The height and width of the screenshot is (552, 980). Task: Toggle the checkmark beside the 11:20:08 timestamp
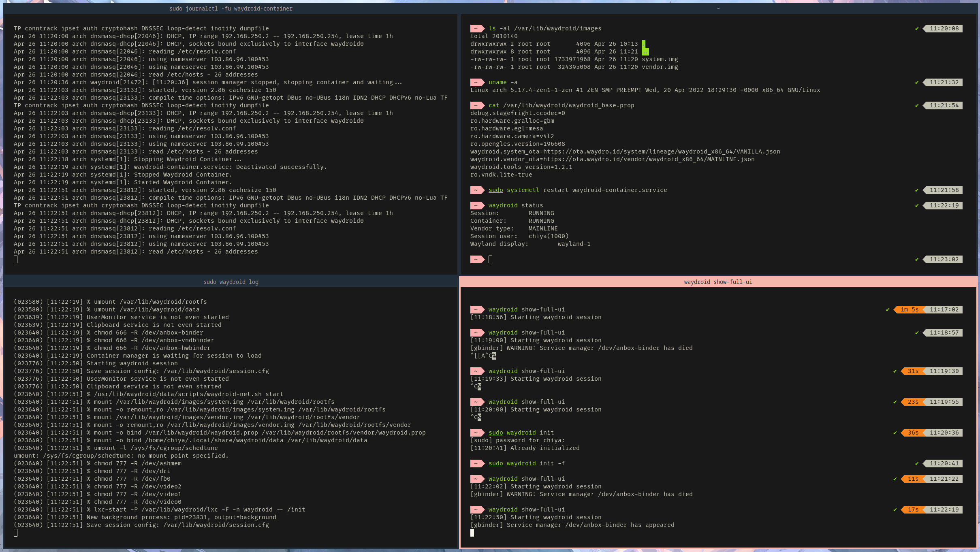(x=917, y=28)
